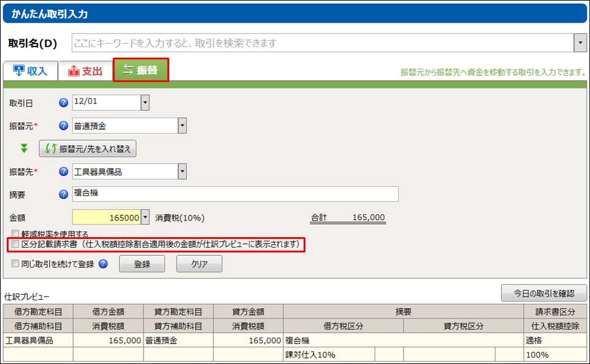
Task: Click the help icon beside 振替元
Action: (x=63, y=126)
